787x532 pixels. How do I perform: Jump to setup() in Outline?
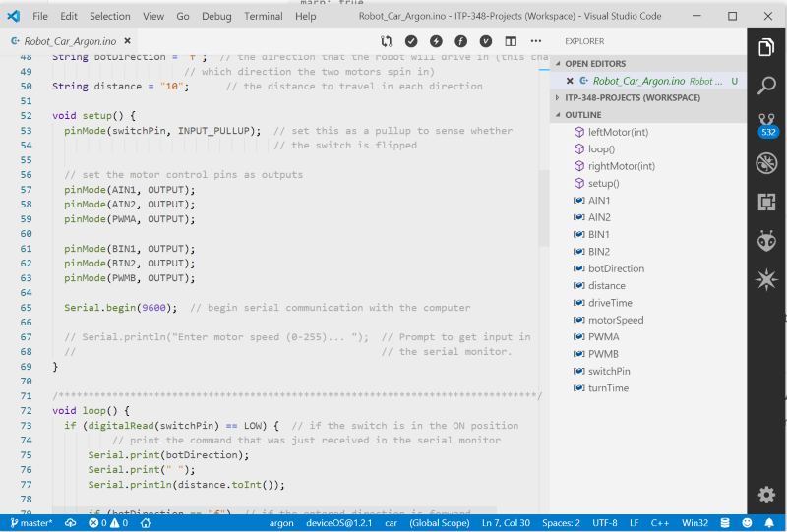coord(604,183)
